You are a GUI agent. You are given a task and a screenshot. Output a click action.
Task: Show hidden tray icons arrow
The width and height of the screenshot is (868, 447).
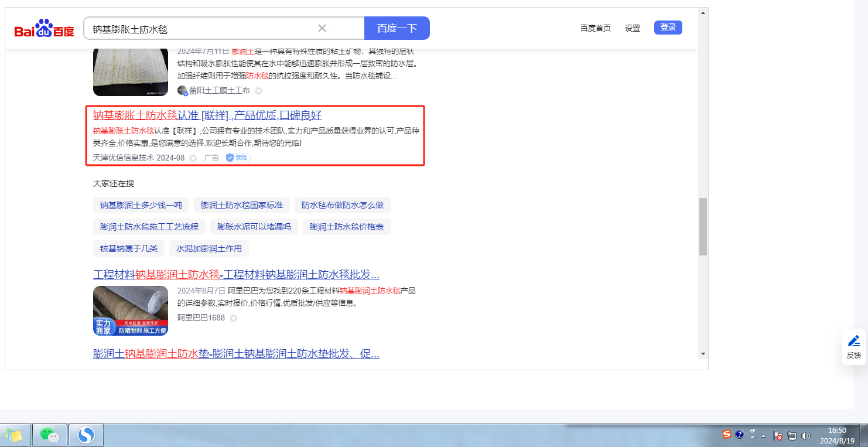(x=763, y=436)
